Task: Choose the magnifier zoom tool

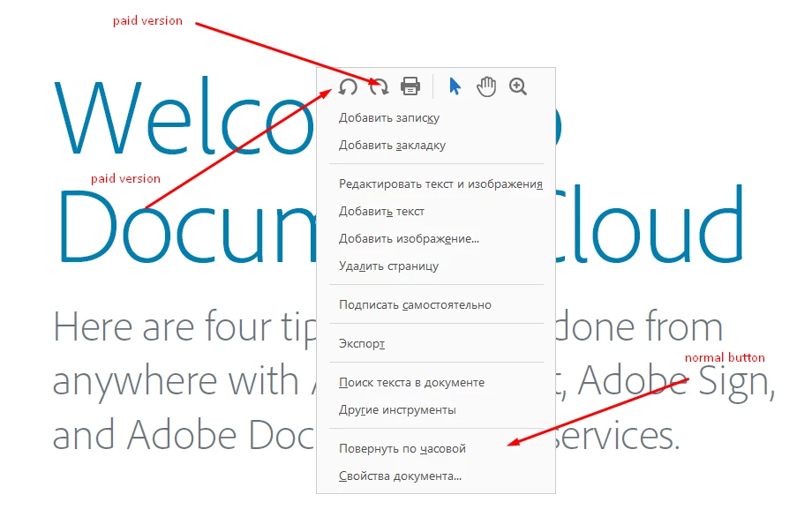Action: [518, 86]
